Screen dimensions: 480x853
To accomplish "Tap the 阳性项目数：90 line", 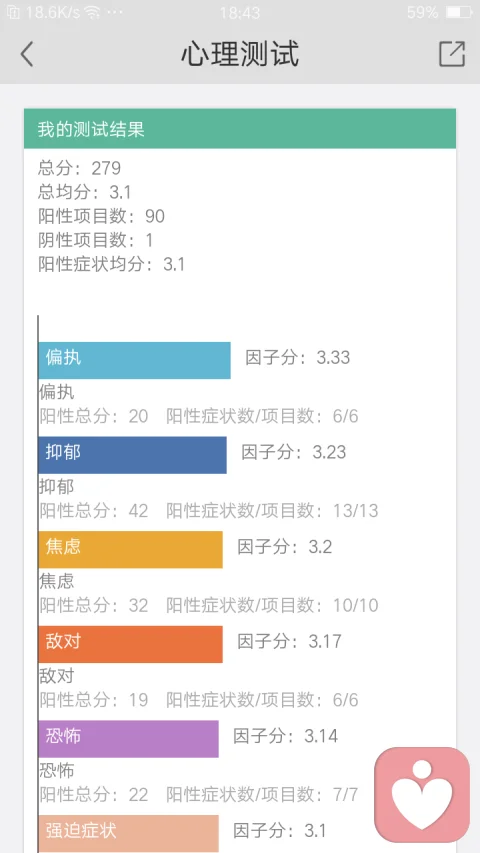I will coord(101,216).
